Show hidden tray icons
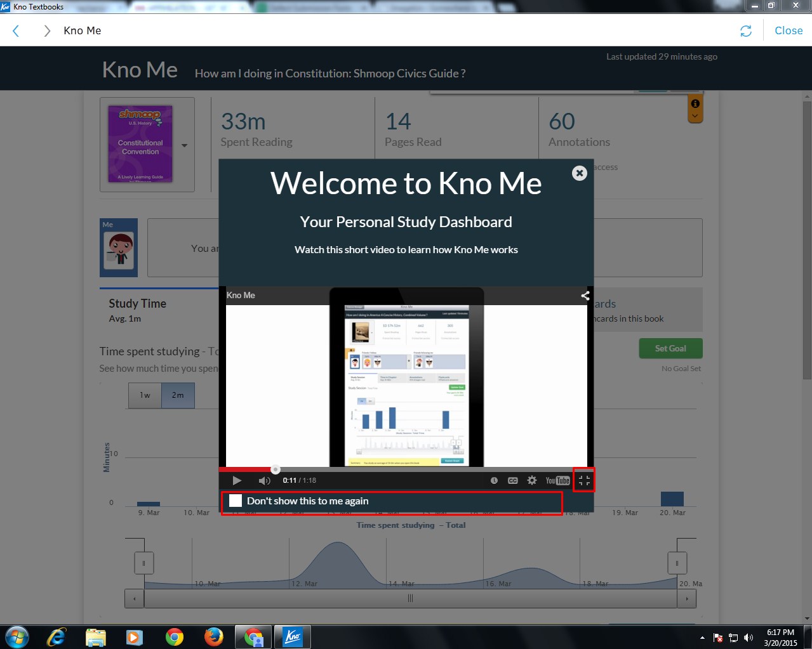 [702, 638]
